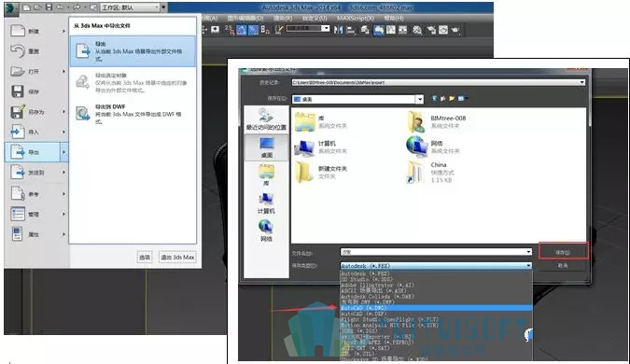630x364 pixels.
Task: Expand submenu arrow beside 打开
Action: point(63,71)
